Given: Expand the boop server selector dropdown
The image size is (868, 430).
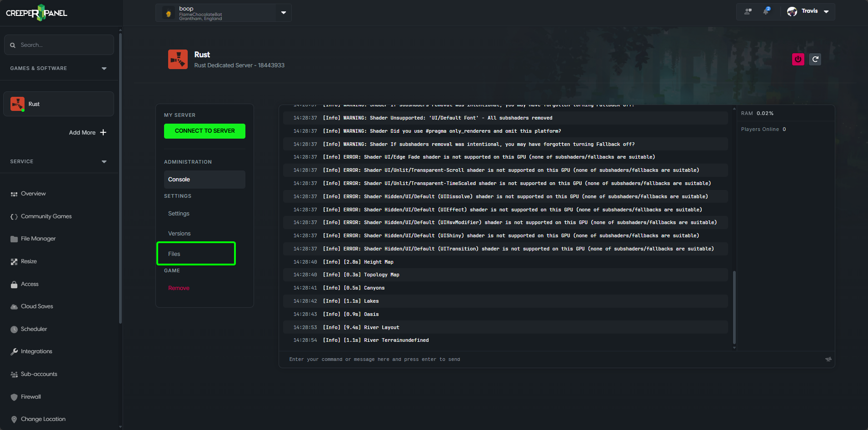Looking at the screenshot, I should (283, 13).
